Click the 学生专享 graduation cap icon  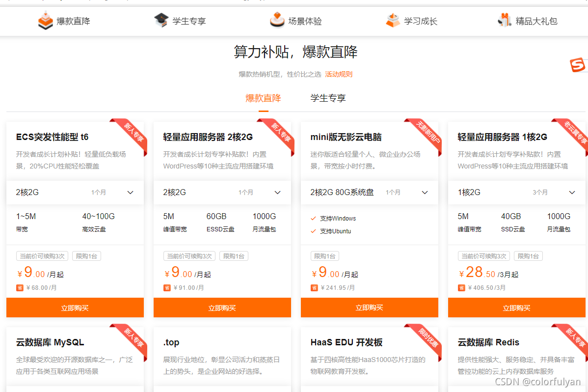pos(161,20)
